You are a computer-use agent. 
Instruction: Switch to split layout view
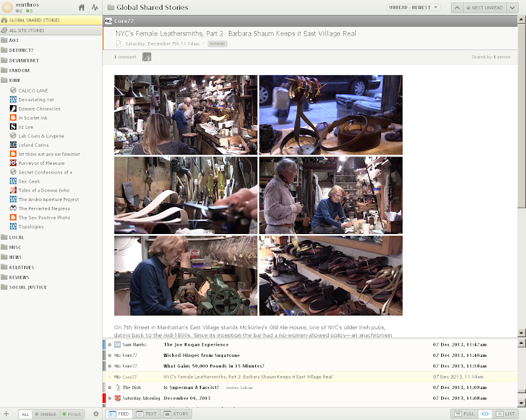coord(485,414)
